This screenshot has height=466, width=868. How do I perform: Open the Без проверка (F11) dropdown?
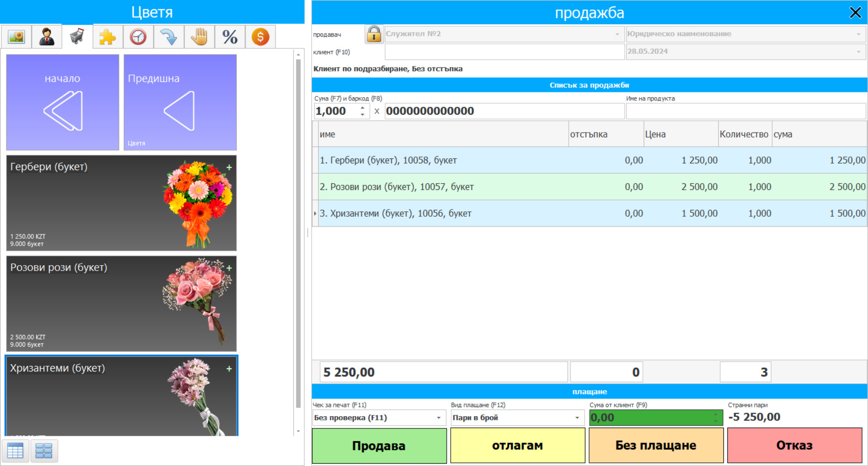379,418
